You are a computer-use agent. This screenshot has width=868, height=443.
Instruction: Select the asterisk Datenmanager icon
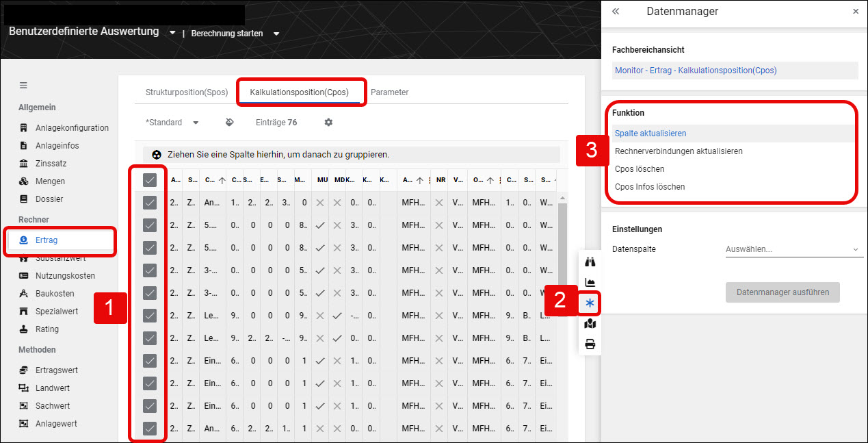click(x=590, y=303)
